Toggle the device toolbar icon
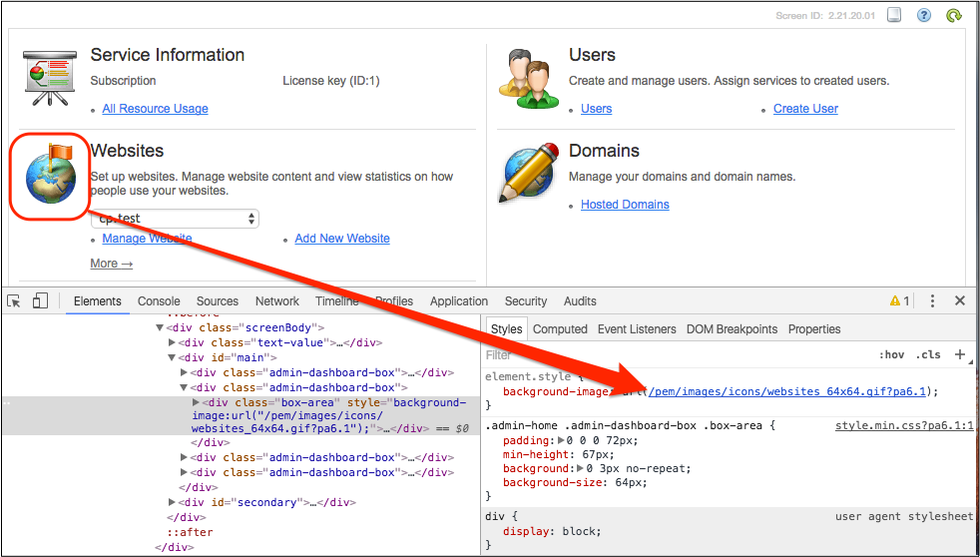Image resolution: width=980 pixels, height=557 pixels. tap(40, 300)
